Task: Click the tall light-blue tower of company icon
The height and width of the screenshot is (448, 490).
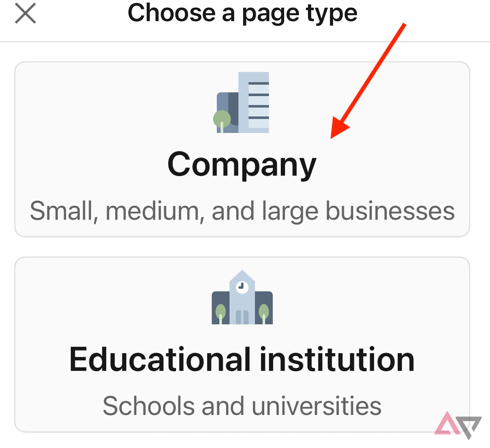Action: pyautogui.click(x=254, y=102)
